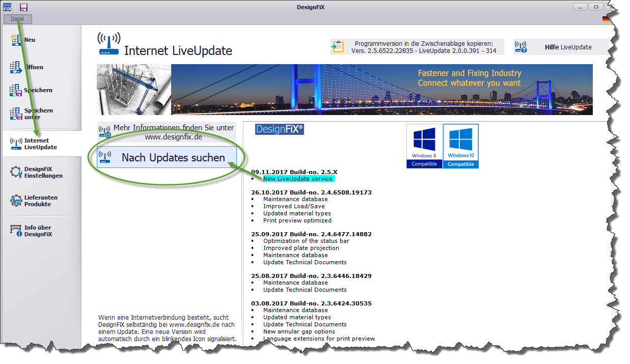Open the Datei menu
The height and width of the screenshot is (364, 630).
pos(17,19)
